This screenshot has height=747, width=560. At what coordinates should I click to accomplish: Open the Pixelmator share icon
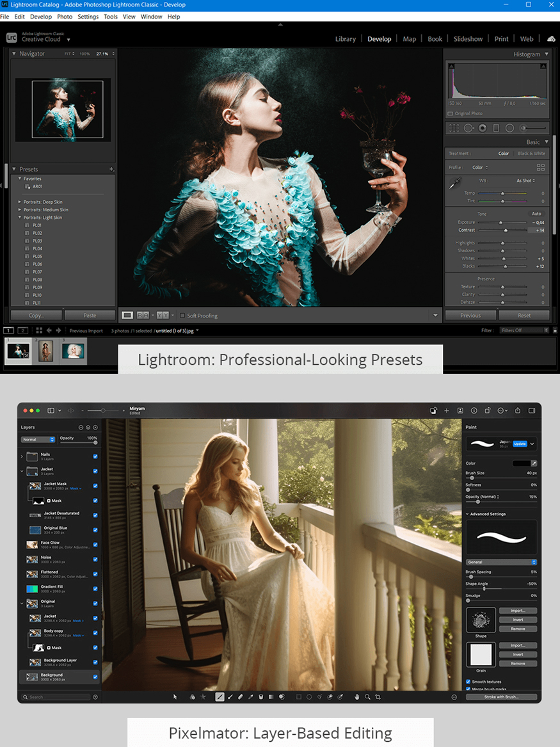[x=518, y=410]
